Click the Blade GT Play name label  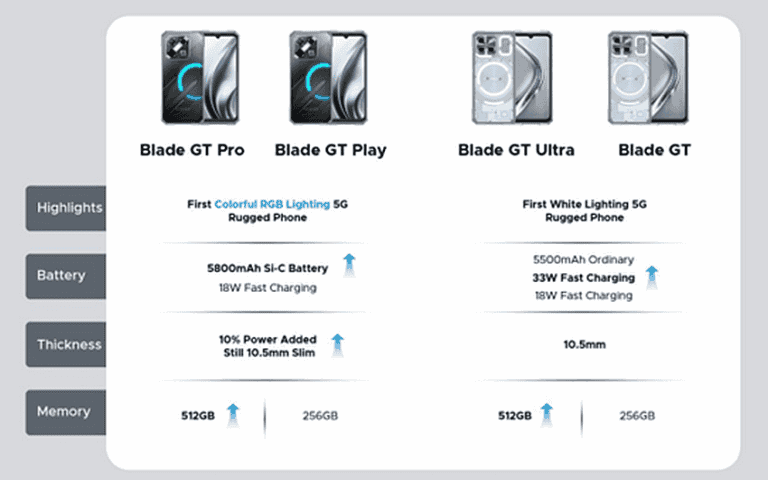[x=331, y=150]
